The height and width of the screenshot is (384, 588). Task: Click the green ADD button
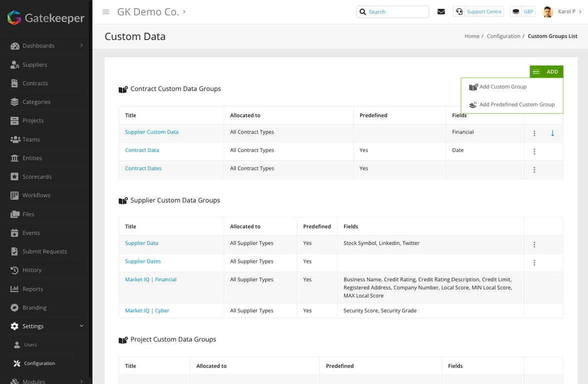552,71
